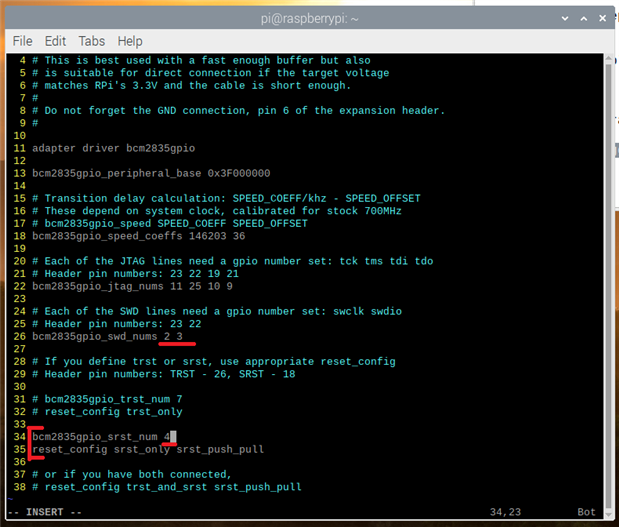Screen dimensions: 619x527
Task: Click the pi@raspberrypi title bar text
Action: (x=310, y=19)
